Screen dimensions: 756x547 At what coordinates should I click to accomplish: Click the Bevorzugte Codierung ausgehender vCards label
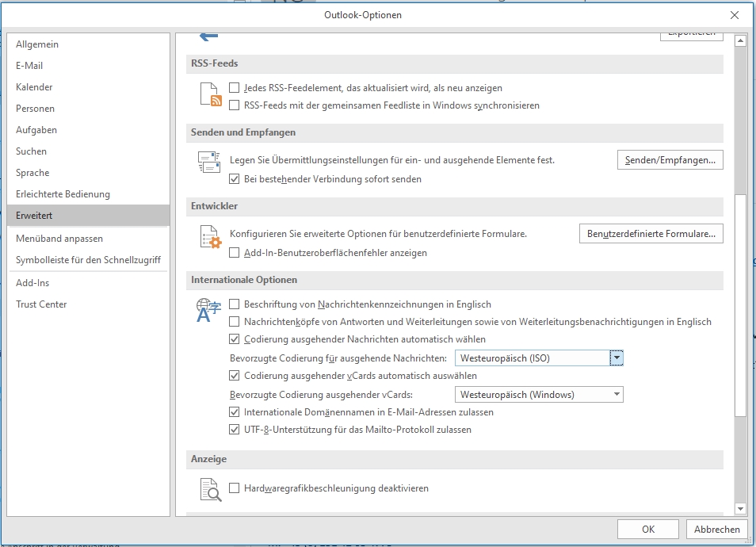pos(321,395)
